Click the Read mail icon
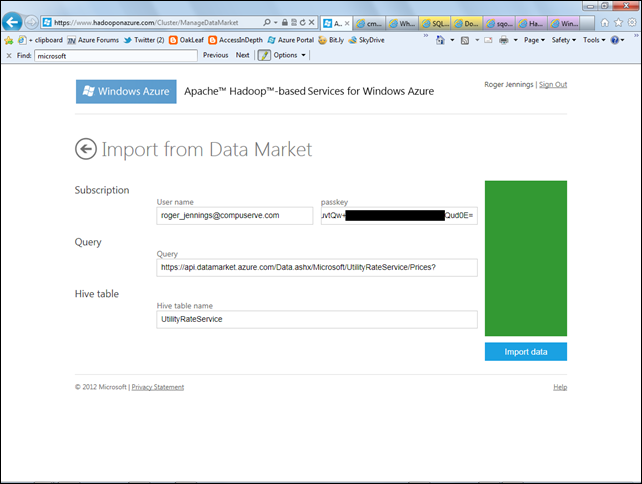Screen dimensions: 642x484 (x=488, y=40)
